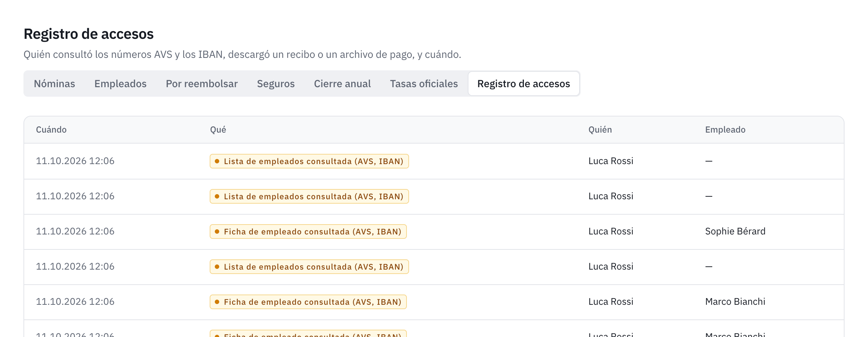Viewport: 868px width, 337px height.
Task: Click the Empleado column header
Action: click(725, 130)
